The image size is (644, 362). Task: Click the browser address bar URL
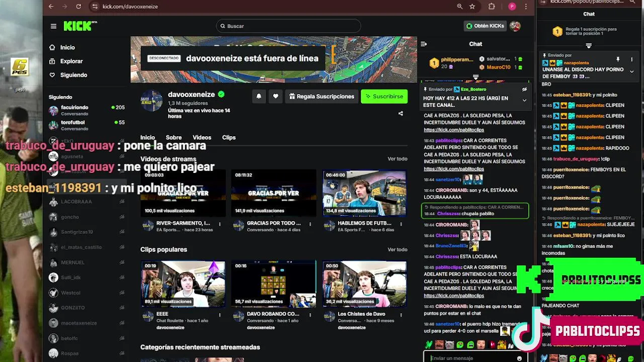point(130,7)
